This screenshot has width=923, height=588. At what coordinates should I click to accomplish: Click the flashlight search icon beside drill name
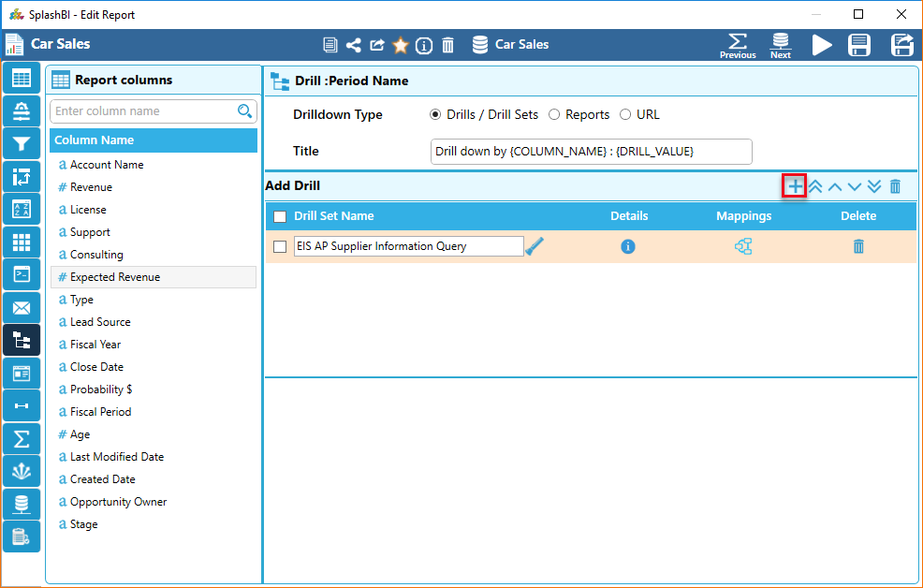pos(535,246)
